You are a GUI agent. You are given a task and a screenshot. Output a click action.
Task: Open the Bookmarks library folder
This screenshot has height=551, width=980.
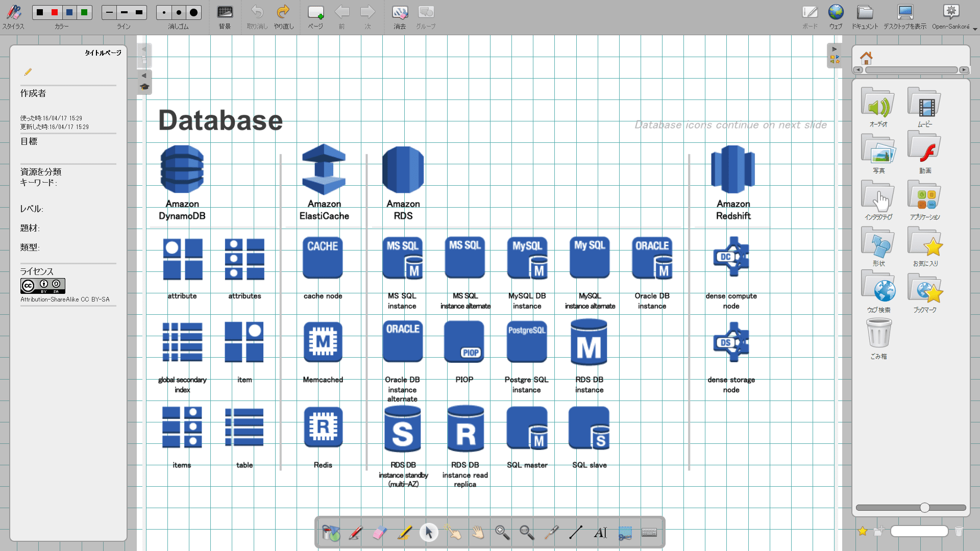(x=925, y=293)
